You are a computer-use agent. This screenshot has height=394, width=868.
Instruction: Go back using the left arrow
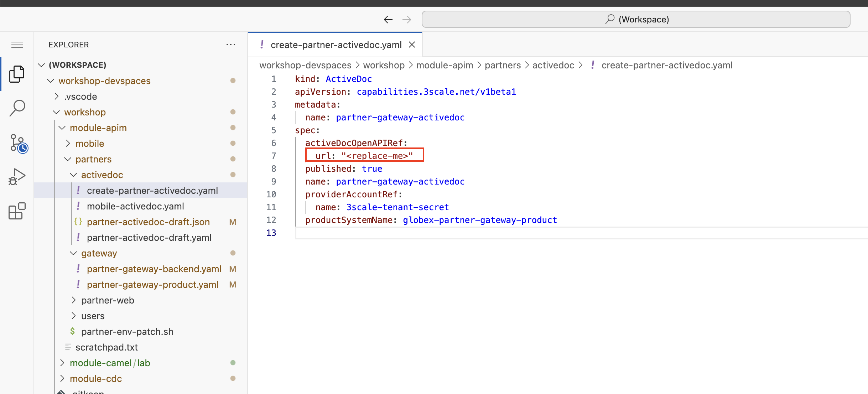388,20
